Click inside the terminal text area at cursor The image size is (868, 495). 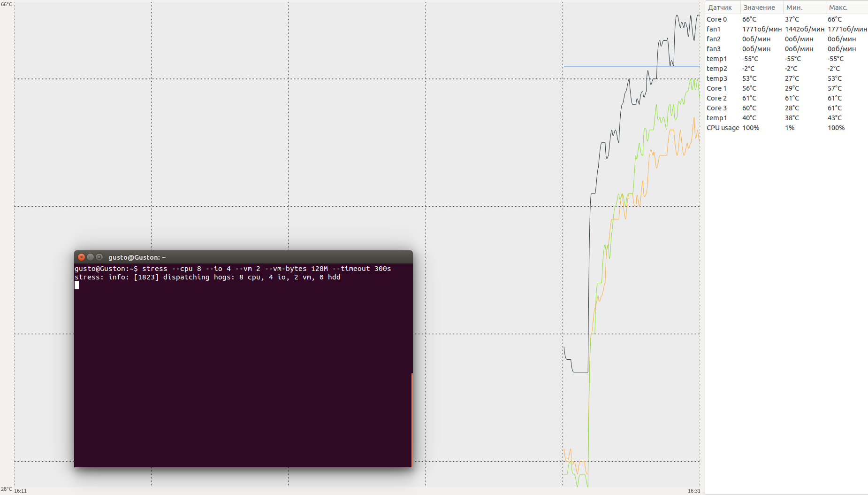click(x=76, y=285)
